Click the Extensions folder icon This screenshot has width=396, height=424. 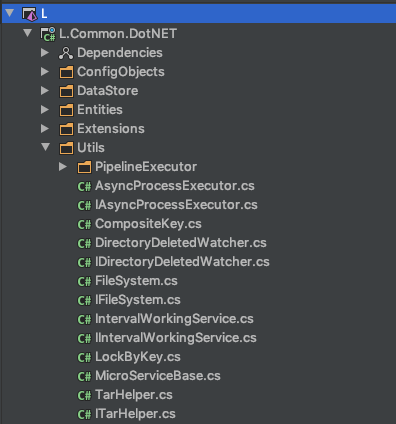pyautogui.click(x=66, y=129)
